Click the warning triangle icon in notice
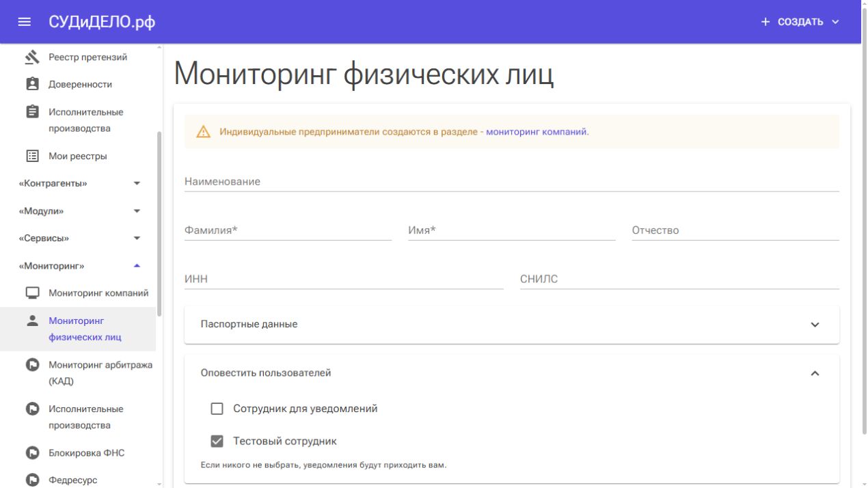The image size is (868, 488). pos(204,132)
